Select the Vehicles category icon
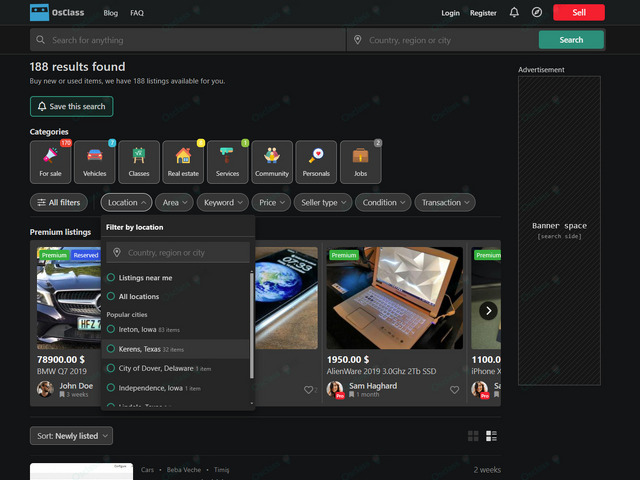 95,162
